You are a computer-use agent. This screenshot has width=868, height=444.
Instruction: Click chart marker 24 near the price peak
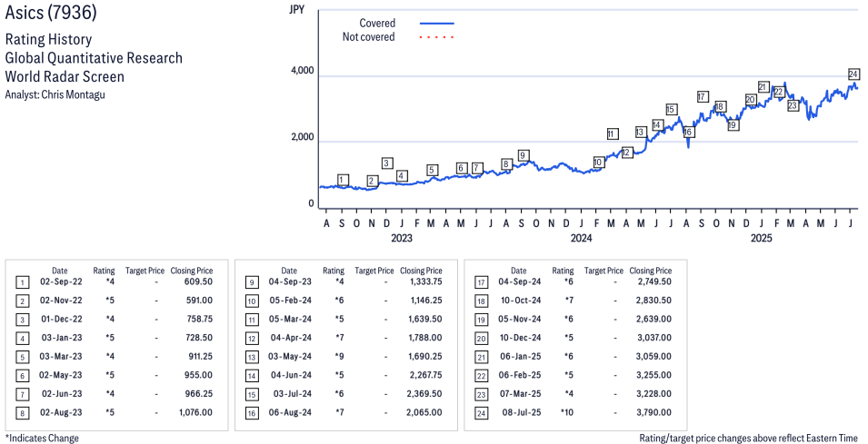853,74
